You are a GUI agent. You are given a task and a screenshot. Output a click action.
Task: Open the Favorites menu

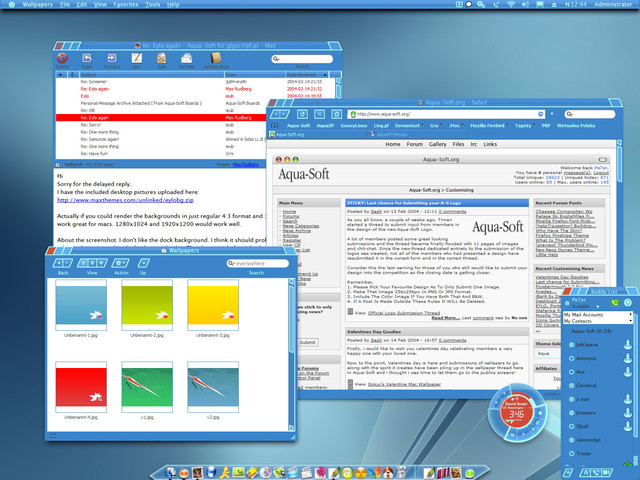pyautogui.click(x=126, y=4)
